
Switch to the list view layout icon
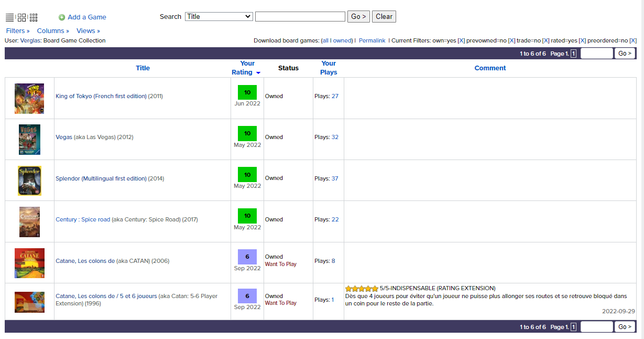(9, 17)
